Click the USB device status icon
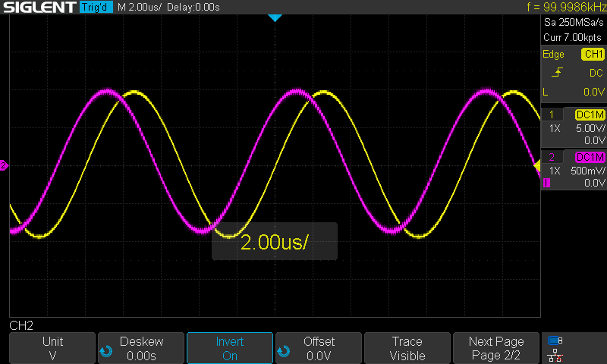 coord(555,340)
